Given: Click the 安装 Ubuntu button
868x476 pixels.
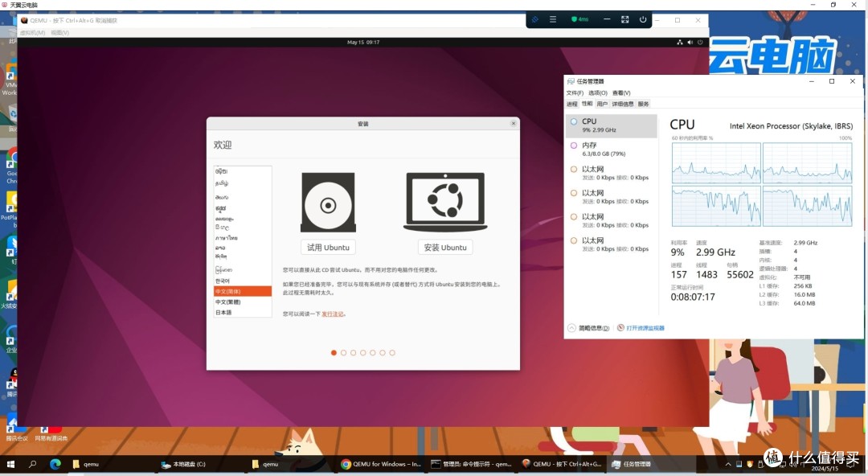Looking at the screenshot, I should pyautogui.click(x=445, y=247).
